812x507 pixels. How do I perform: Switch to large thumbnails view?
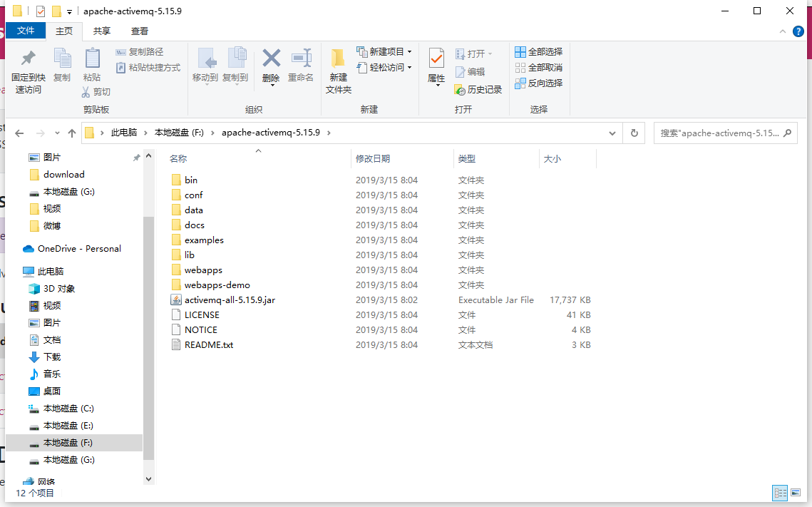[x=796, y=493]
